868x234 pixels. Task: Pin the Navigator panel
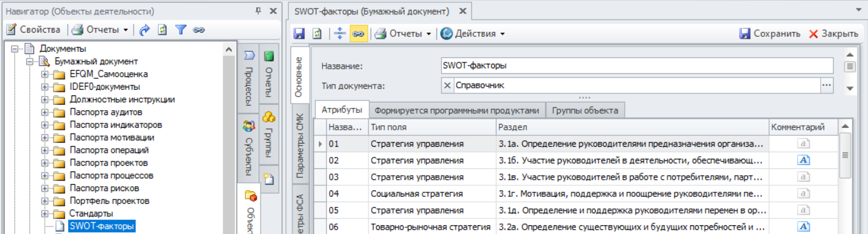(x=258, y=11)
